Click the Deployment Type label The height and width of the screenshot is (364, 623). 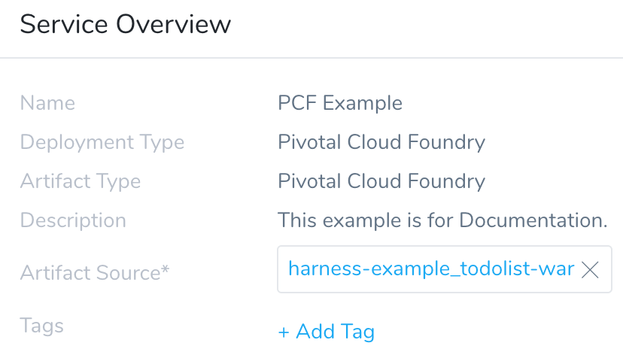(102, 142)
